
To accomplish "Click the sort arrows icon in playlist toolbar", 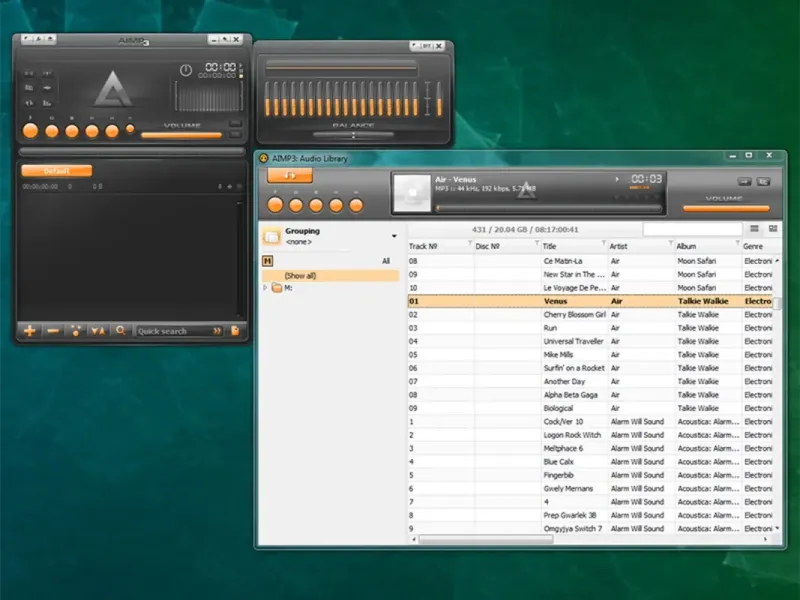I will (98, 331).
